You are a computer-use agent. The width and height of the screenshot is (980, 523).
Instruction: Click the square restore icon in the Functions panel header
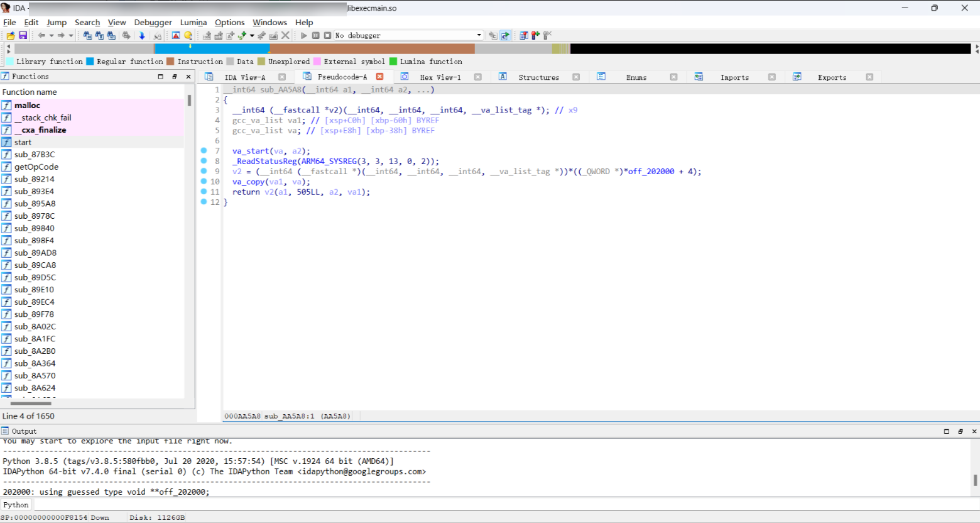(160, 77)
